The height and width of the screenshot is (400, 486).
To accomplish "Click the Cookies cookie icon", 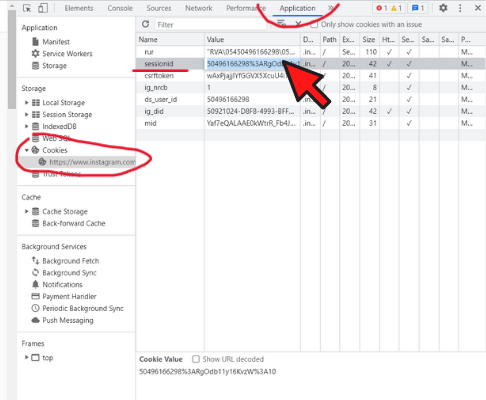I will coord(35,150).
